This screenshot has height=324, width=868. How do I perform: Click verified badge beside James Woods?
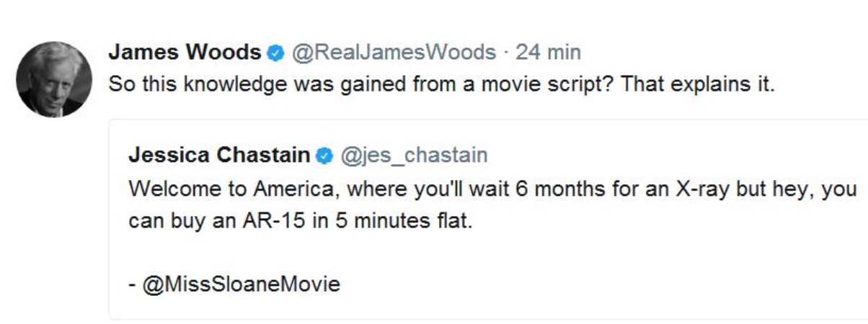274,53
